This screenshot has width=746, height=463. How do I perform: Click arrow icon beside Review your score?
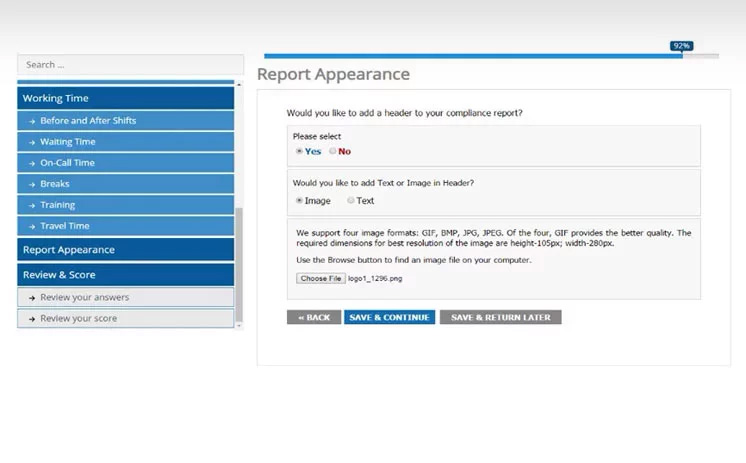[x=32, y=318]
